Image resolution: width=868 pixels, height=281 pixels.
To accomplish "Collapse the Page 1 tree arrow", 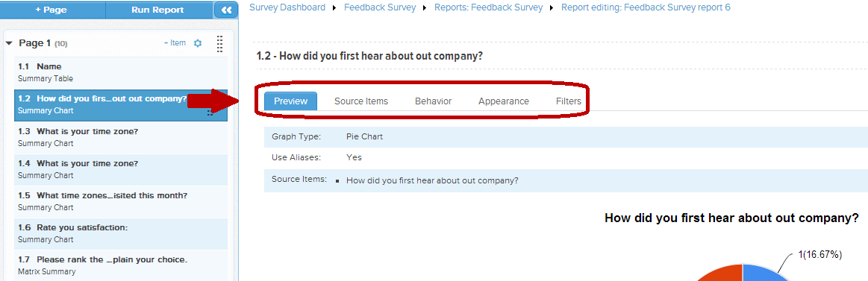I will [x=9, y=44].
